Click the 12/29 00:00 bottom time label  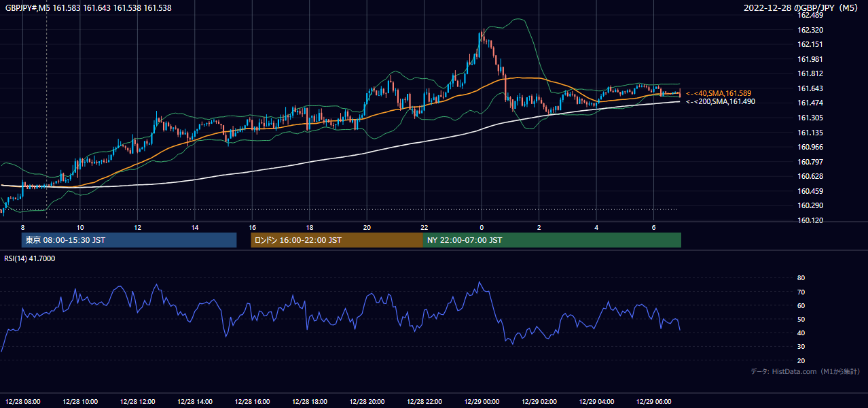(x=483, y=401)
